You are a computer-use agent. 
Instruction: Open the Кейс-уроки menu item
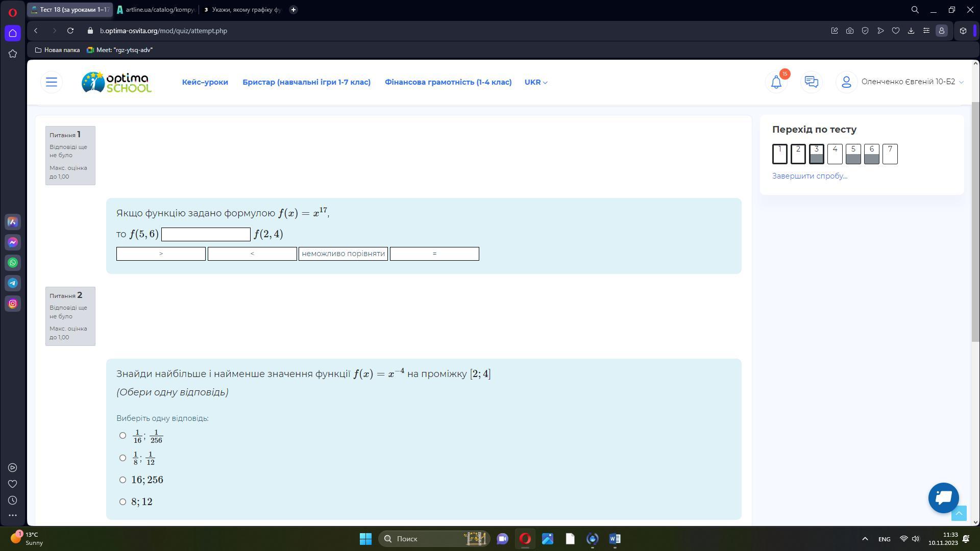point(205,82)
